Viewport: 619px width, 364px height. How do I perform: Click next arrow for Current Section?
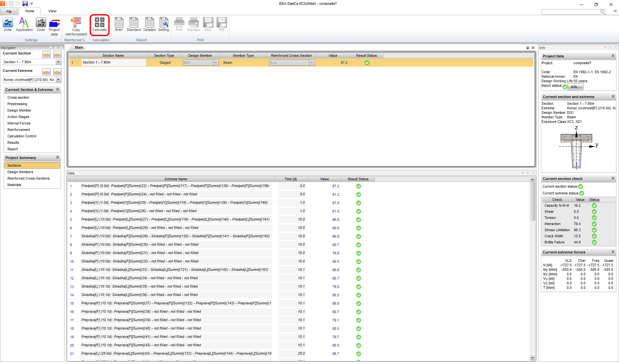coord(57,55)
